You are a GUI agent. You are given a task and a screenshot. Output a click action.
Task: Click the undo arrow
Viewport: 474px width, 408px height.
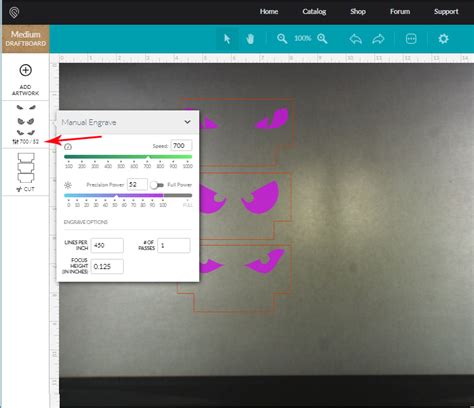[x=356, y=39]
